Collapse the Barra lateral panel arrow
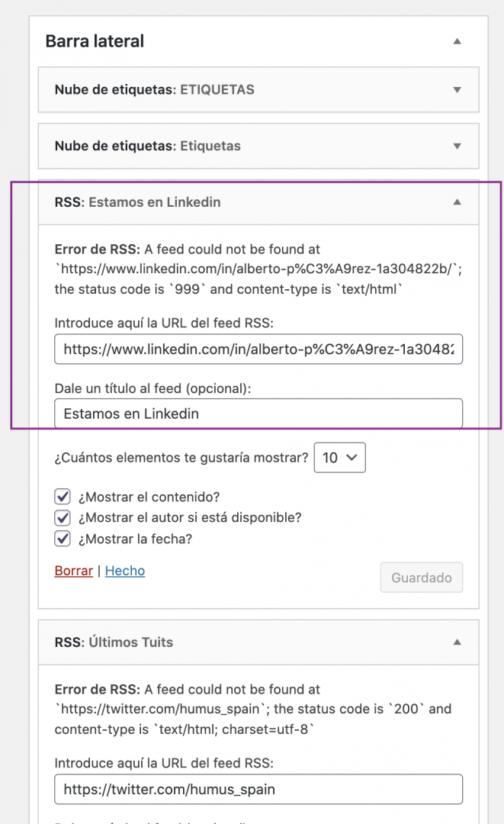 point(457,41)
